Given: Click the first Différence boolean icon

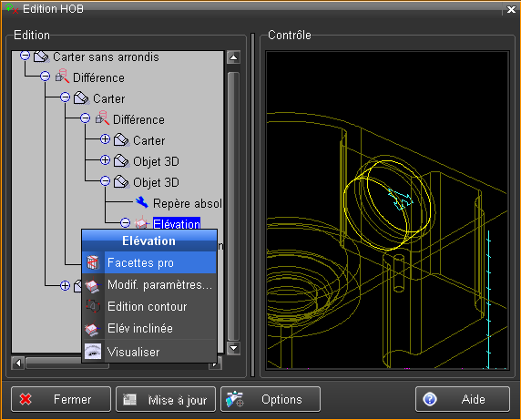Looking at the screenshot, I should pyautogui.click(x=62, y=77).
